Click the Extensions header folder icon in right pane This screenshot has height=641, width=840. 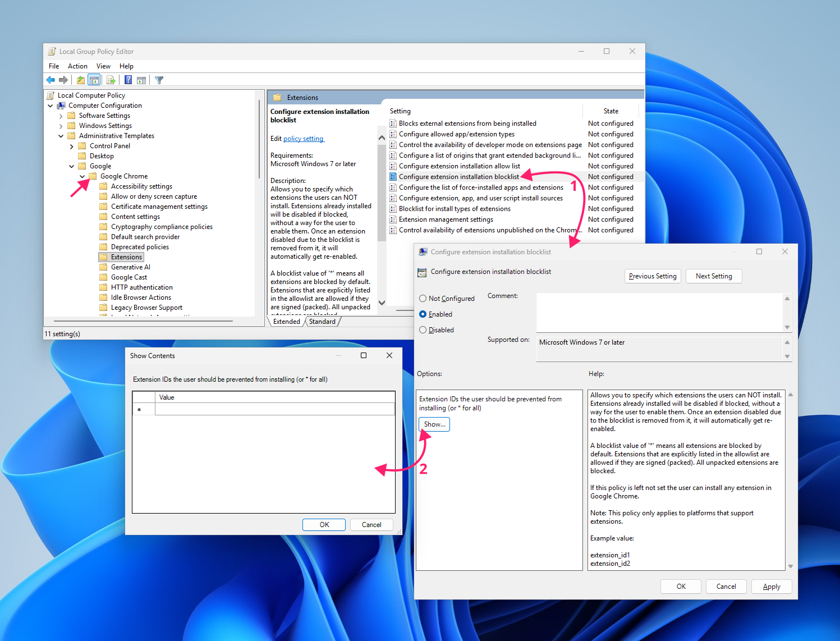coord(277,98)
